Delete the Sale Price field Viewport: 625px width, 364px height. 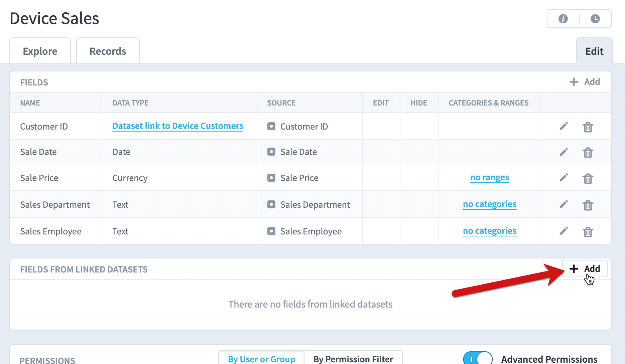coord(588,179)
